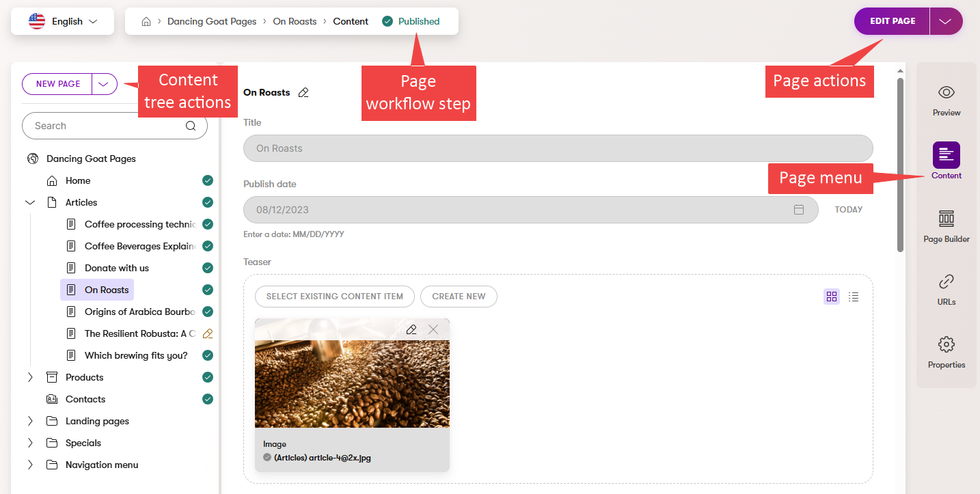Image resolution: width=980 pixels, height=494 pixels.
Task: Expand the Products tree node
Action: [30, 377]
